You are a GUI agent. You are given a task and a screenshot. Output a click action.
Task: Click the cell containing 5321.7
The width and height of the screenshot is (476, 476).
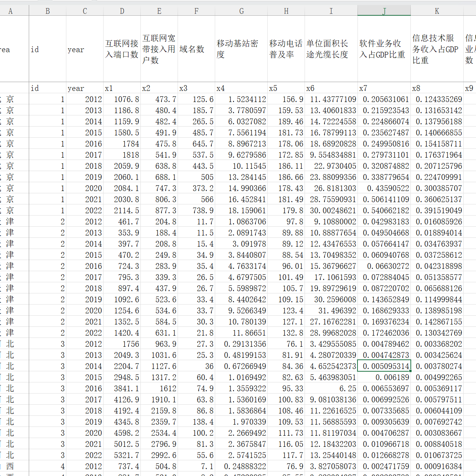pos(122,455)
